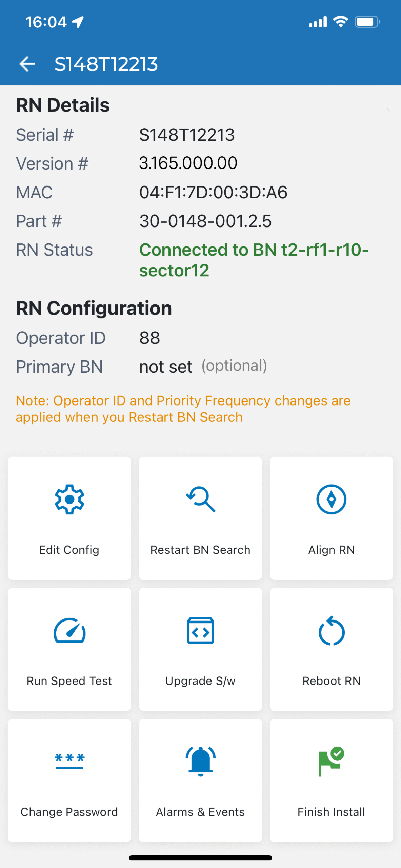The width and height of the screenshot is (401, 868).
Task: Open the Alarms & Events bell icon
Action: coord(201,761)
